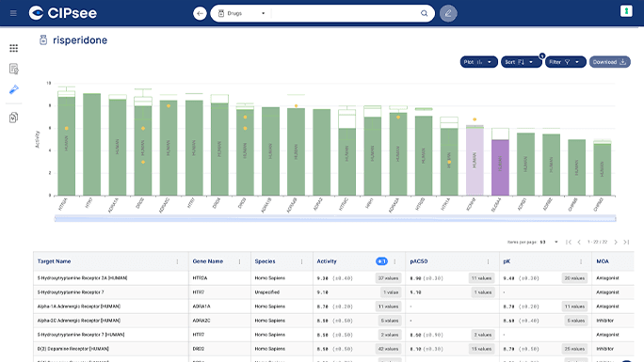Sort by Species column header
Viewport: 644px width, 362px height.
(265, 261)
